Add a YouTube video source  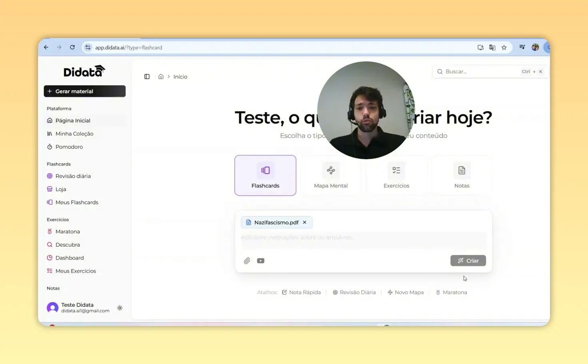click(260, 260)
